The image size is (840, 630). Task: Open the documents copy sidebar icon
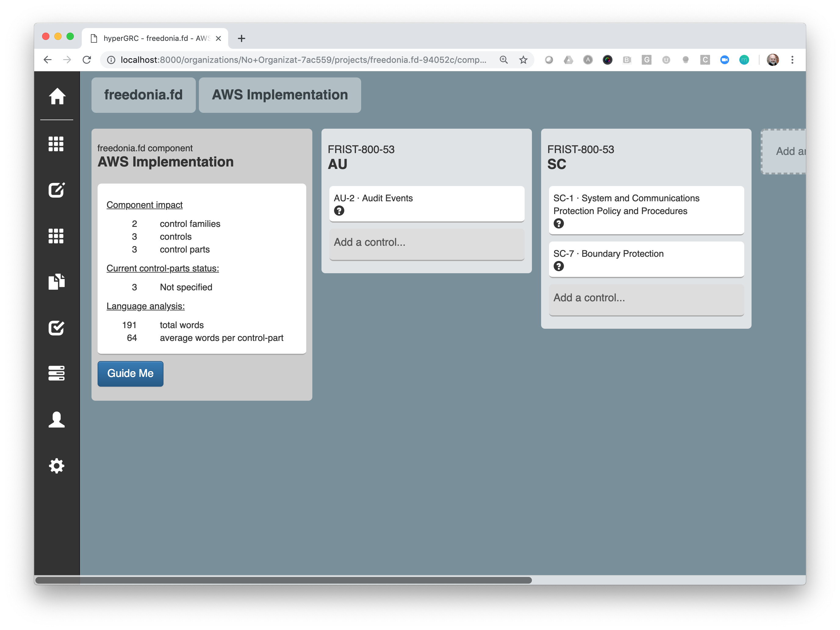click(57, 281)
